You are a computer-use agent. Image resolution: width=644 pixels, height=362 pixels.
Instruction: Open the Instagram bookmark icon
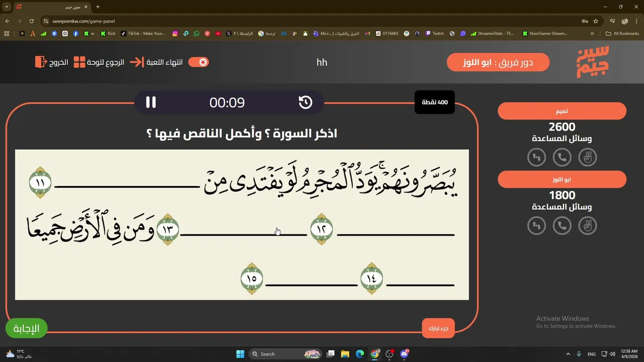pyautogui.click(x=175, y=34)
